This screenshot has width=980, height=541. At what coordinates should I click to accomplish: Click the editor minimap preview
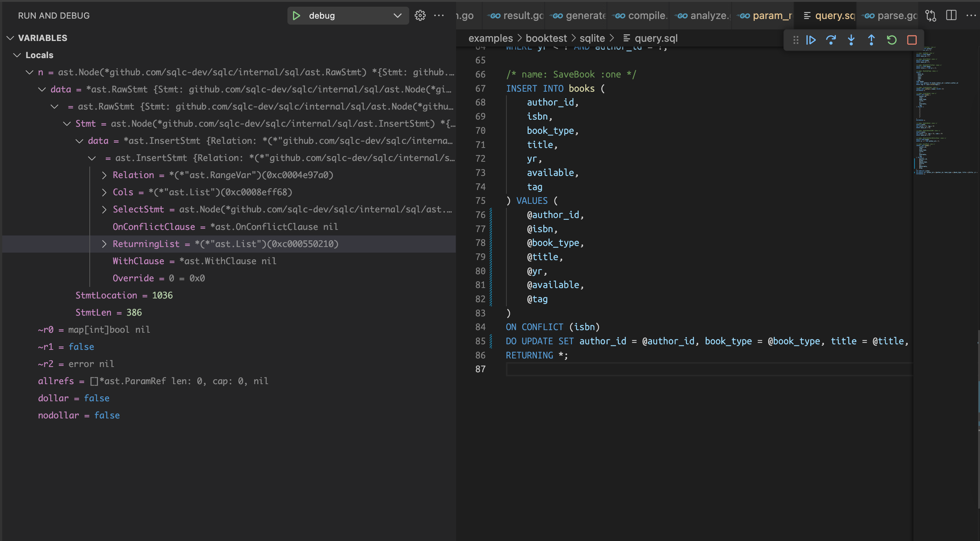click(x=946, y=110)
